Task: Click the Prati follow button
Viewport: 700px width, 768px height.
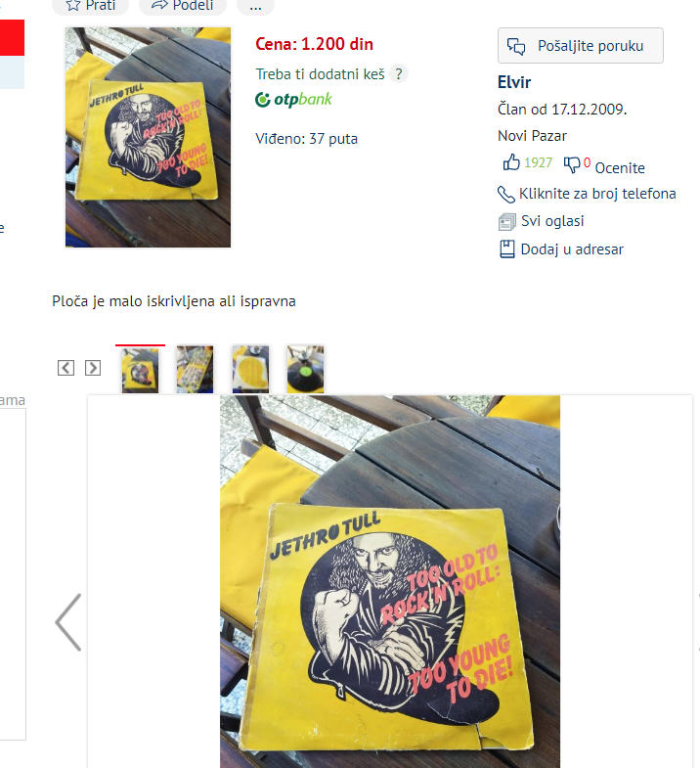Action: [x=91, y=6]
